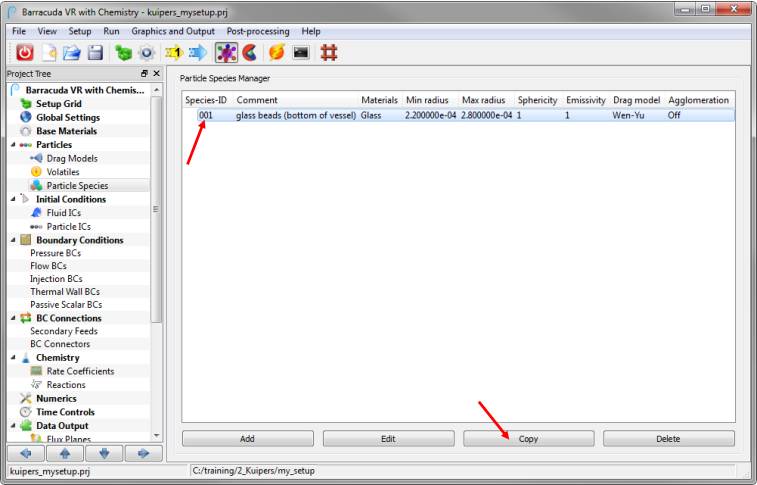Open the Post-processing menu

point(258,31)
